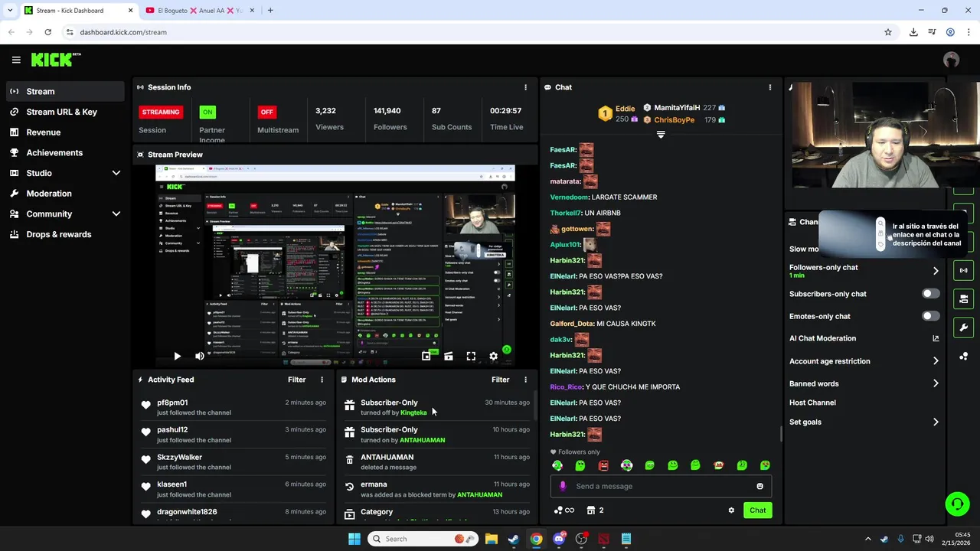Screen dimensions: 980x551
Task: Open the emoji picker in chat
Action: point(759,486)
